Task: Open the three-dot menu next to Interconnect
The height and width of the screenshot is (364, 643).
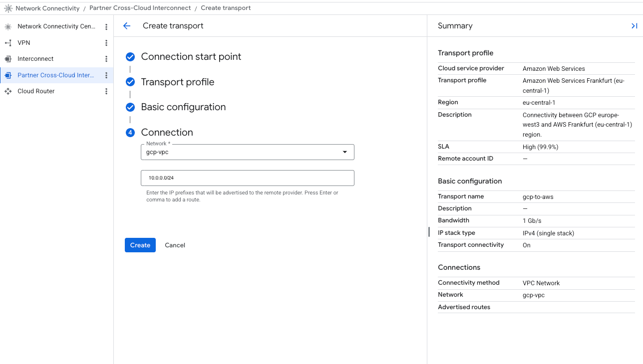Action: [x=106, y=59]
